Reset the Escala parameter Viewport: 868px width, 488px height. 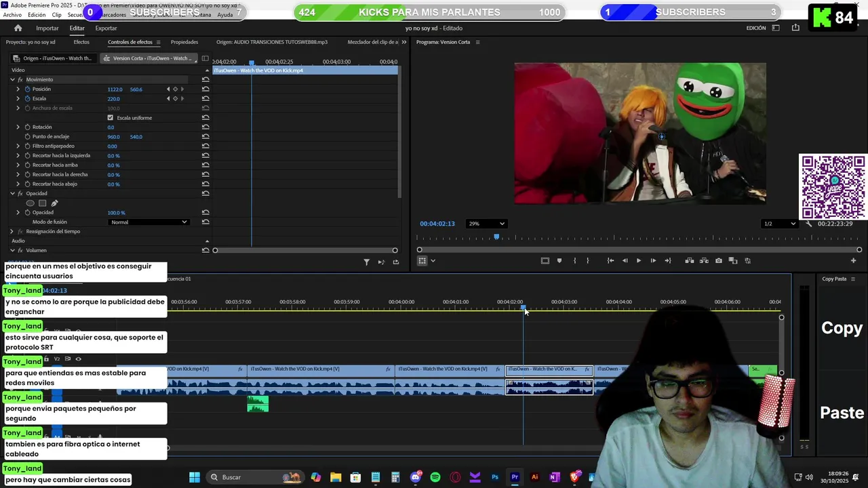205,99
